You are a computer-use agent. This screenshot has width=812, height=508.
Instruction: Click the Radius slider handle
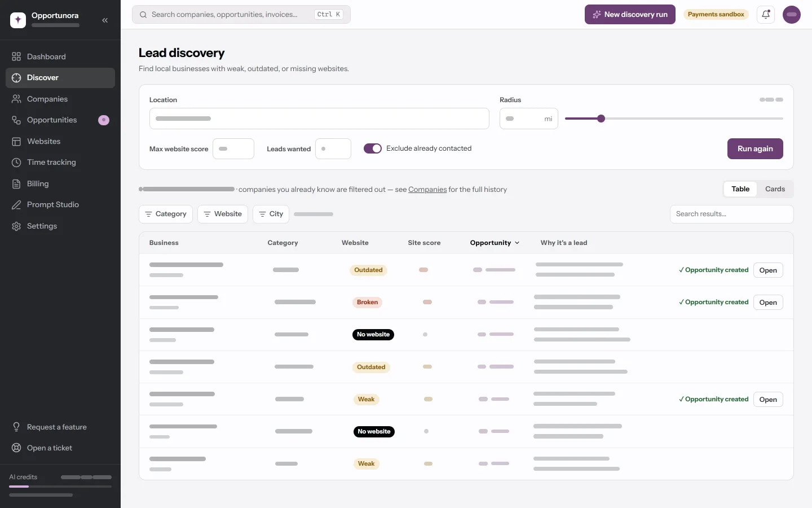pyautogui.click(x=601, y=119)
